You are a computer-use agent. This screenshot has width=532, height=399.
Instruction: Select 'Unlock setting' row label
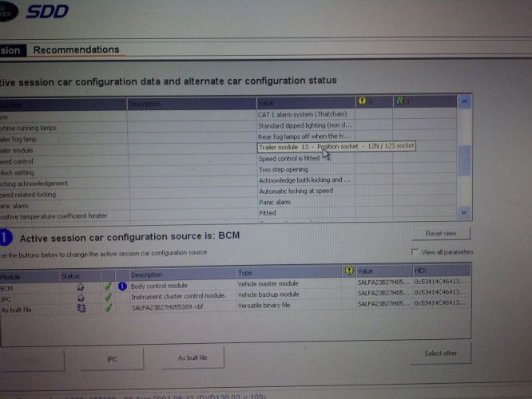17,172
